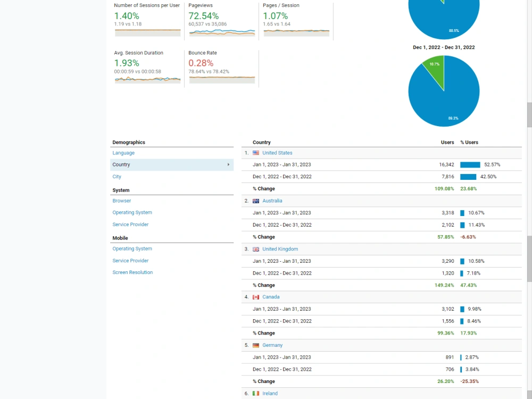
Task: Click the 149.24% change value
Action: pos(444,285)
